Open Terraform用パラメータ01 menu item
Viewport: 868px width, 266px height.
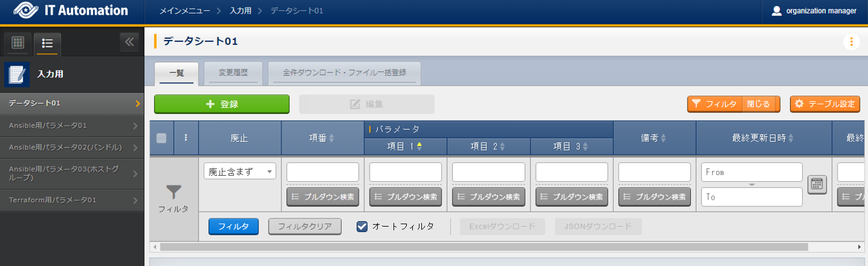click(x=72, y=200)
